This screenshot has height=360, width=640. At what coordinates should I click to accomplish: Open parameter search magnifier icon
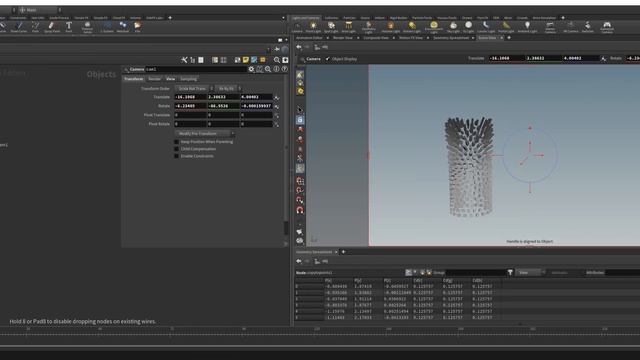[x=268, y=69]
